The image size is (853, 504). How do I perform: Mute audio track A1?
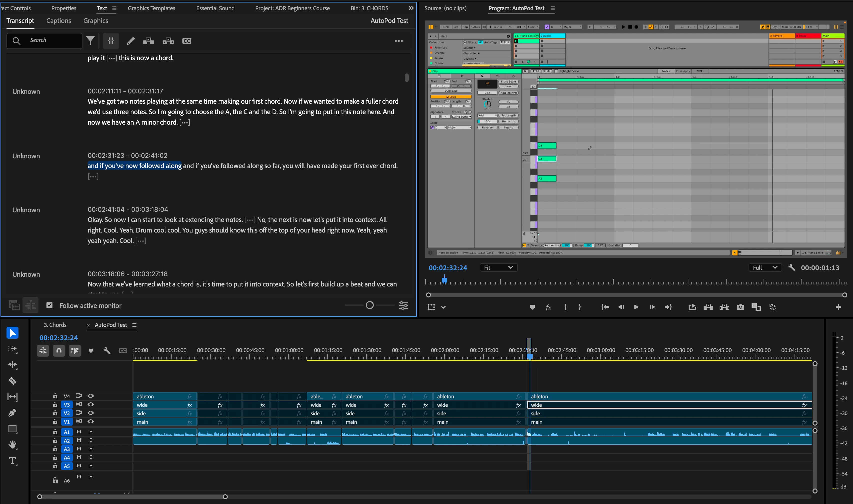coord(79,432)
